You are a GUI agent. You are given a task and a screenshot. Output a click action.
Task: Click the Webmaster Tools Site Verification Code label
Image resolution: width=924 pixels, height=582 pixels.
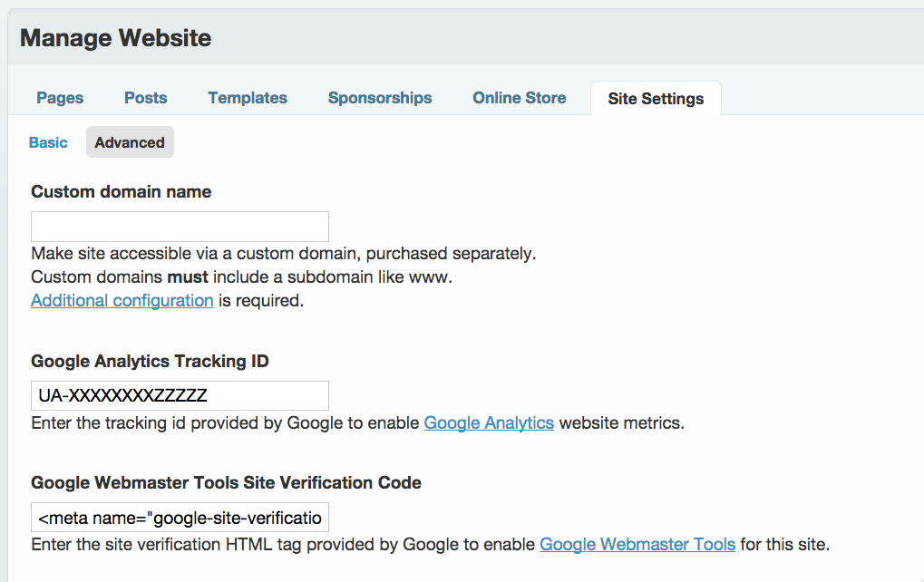[227, 482]
